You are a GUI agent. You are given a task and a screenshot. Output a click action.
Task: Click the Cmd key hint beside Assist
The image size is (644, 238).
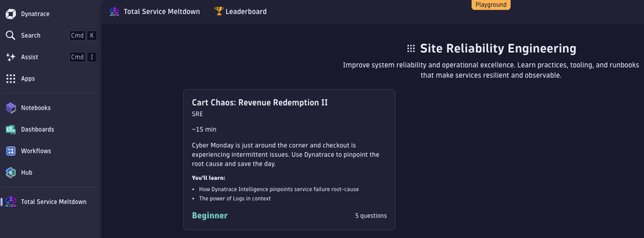point(77,57)
